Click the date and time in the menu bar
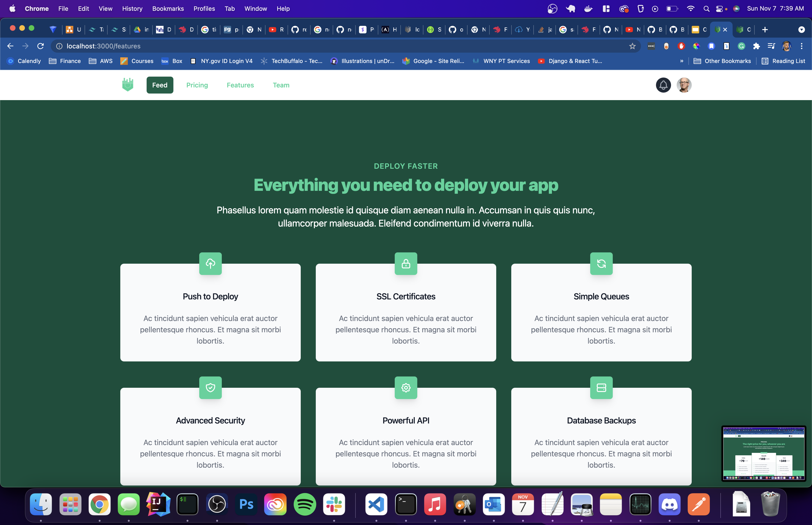812x525 pixels. (775, 9)
